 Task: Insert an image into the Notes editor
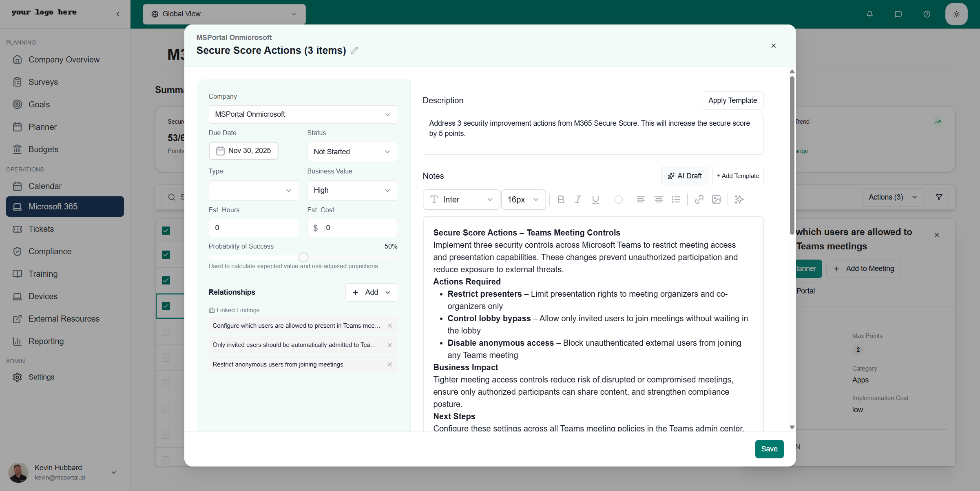tap(717, 200)
